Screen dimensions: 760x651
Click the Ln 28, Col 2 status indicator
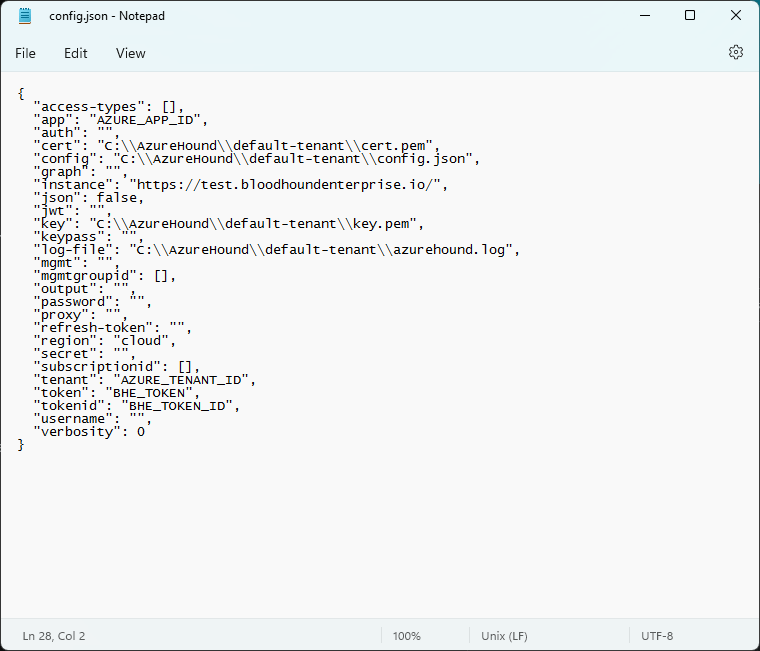pyautogui.click(x=54, y=636)
